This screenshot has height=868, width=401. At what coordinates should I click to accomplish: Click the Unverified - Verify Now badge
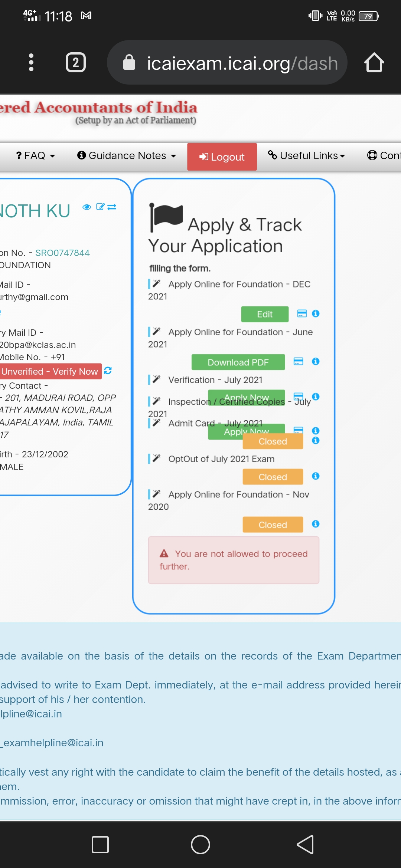point(50,371)
